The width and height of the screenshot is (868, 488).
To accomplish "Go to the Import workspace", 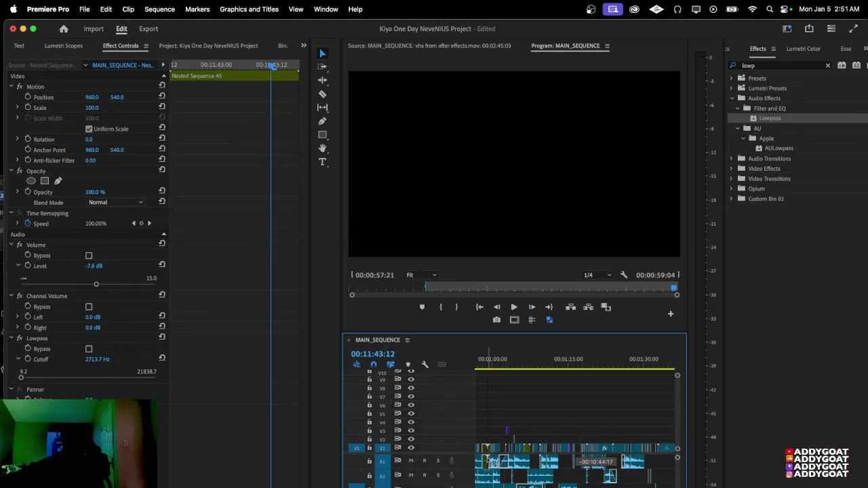I will (x=94, y=29).
